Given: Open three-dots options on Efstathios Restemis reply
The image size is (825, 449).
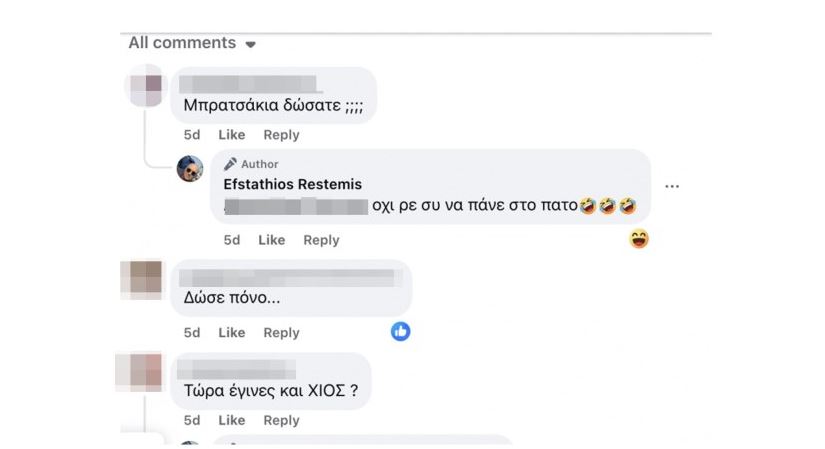Looking at the screenshot, I should pos(672,186).
